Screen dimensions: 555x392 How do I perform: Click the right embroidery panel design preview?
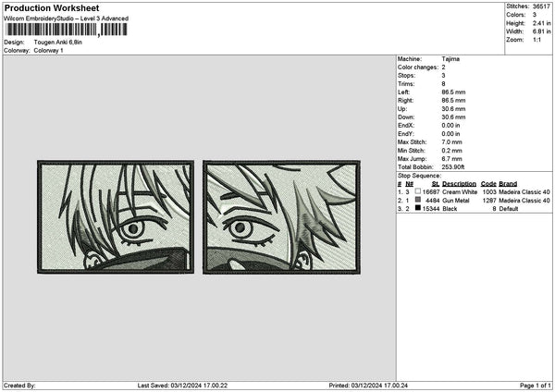click(282, 217)
